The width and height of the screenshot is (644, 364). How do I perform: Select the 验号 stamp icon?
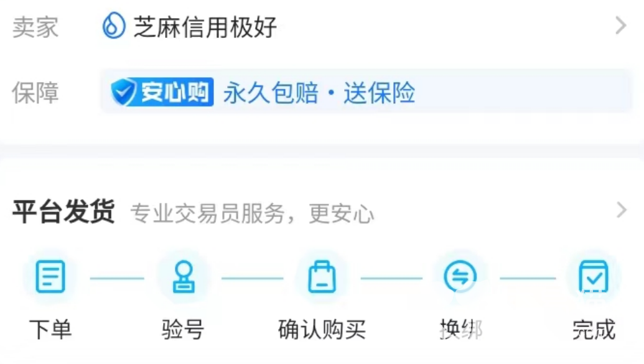click(184, 276)
